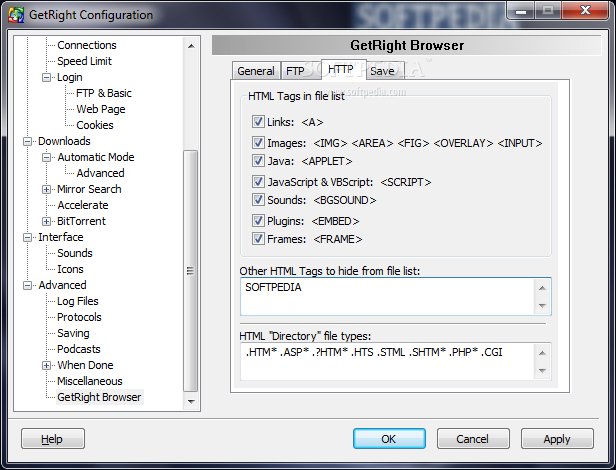Minimize the GetRight Configuration window
Viewport: 616px width, 470px height.
click(x=521, y=10)
